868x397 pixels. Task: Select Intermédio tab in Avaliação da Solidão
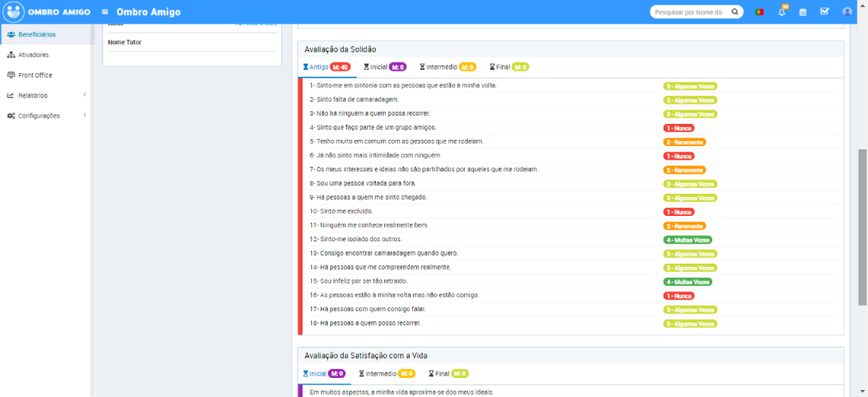pyautogui.click(x=447, y=67)
